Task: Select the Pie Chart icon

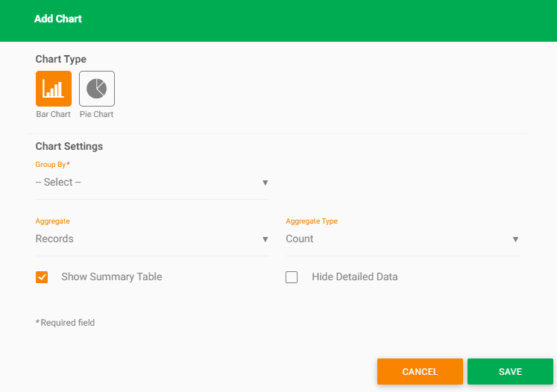Action: click(x=97, y=89)
